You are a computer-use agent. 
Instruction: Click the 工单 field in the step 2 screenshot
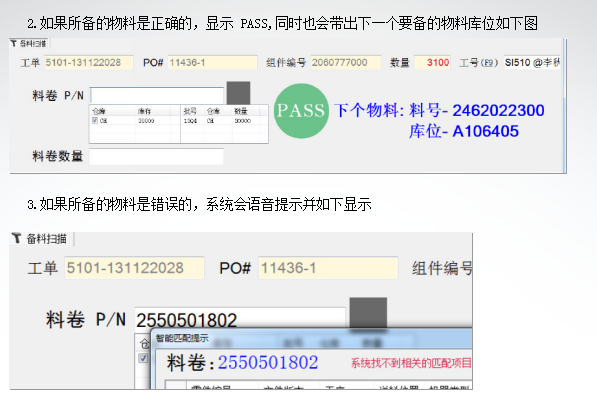coord(89,62)
